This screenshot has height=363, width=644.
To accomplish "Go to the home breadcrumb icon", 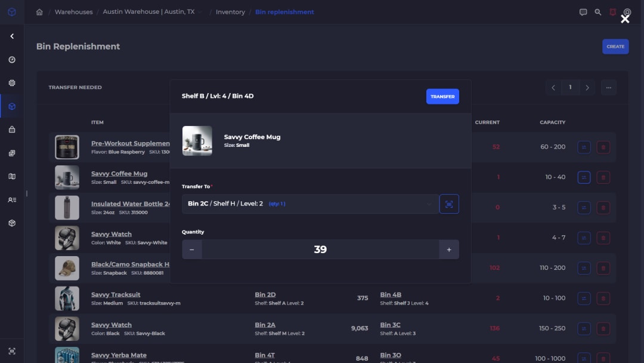I will pyautogui.click(x=39, y=12).
